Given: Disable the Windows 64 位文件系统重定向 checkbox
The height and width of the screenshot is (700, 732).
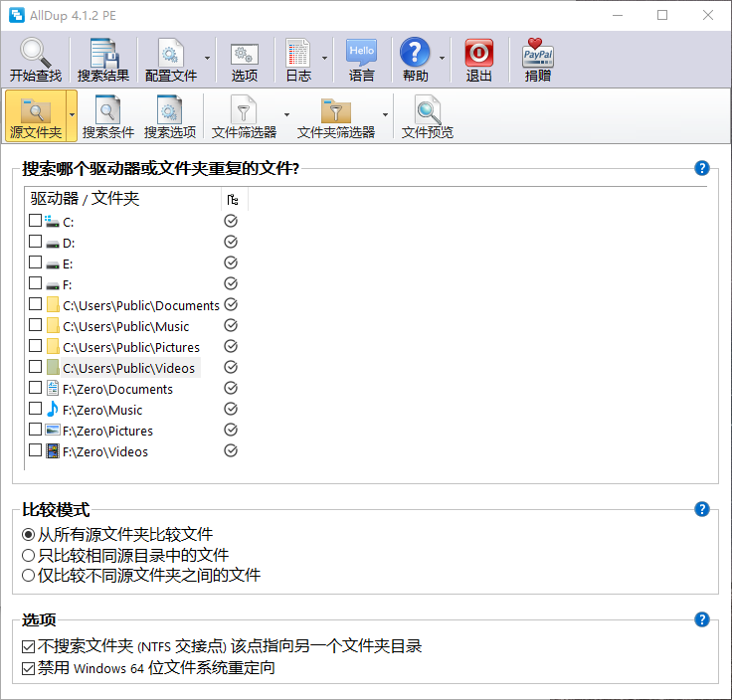Looking at the screenshot, I should [29, 668].
